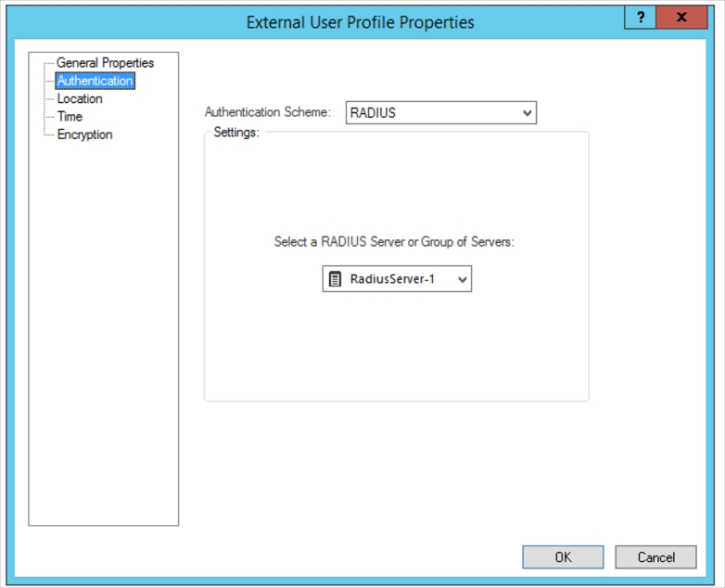
Task: Click the empty area of the Settings box
Action: [396, 352]
